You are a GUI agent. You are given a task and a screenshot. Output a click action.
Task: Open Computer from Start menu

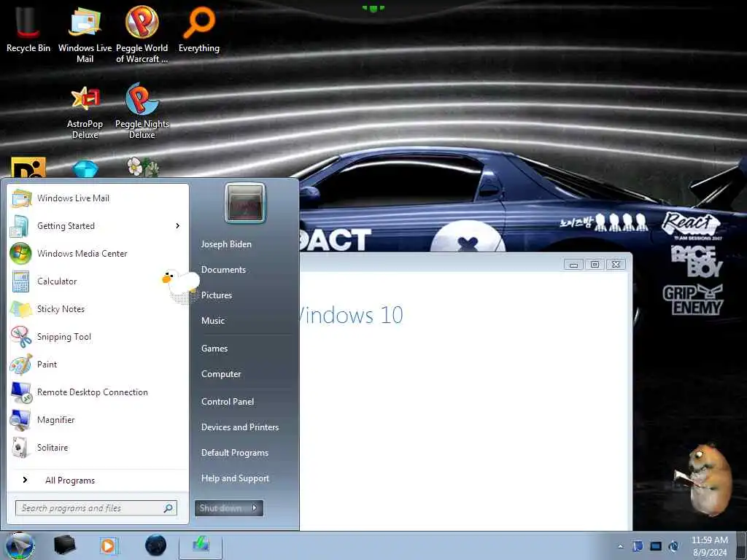tap(221, 374)
